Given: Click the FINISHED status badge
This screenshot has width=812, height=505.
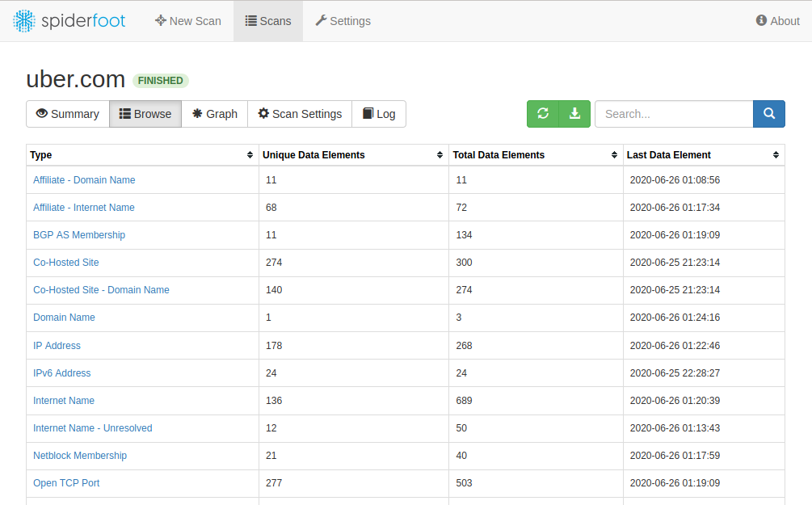Looking at the screenshot, I should [161, 81].
